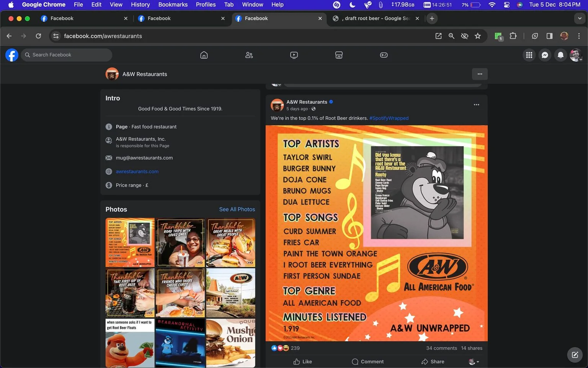Image resolution: width=588 pixels, height=368 pixels.
Task: Open the Gaming icon in top navigation
Action: coord(384,55)
